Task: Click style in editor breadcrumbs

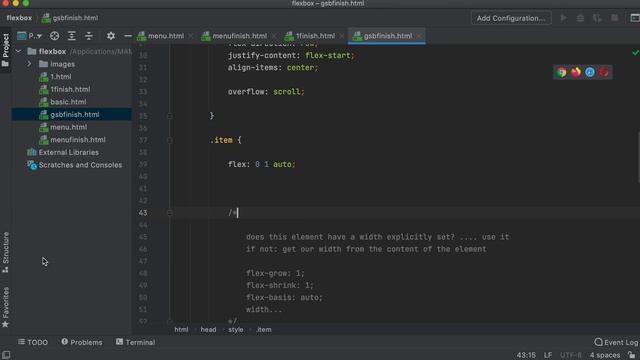Action: coord(236,330)
